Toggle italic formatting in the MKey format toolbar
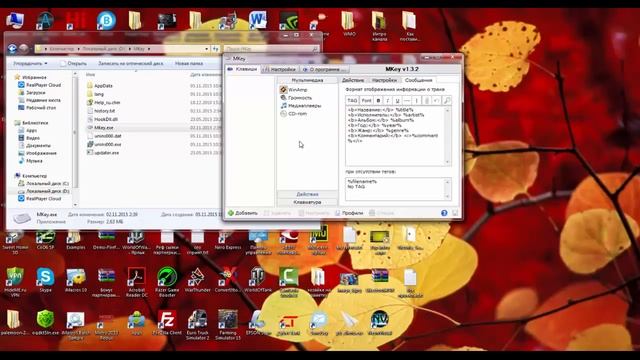This screenshot has height=360, width=640. (x=388, y=100)
